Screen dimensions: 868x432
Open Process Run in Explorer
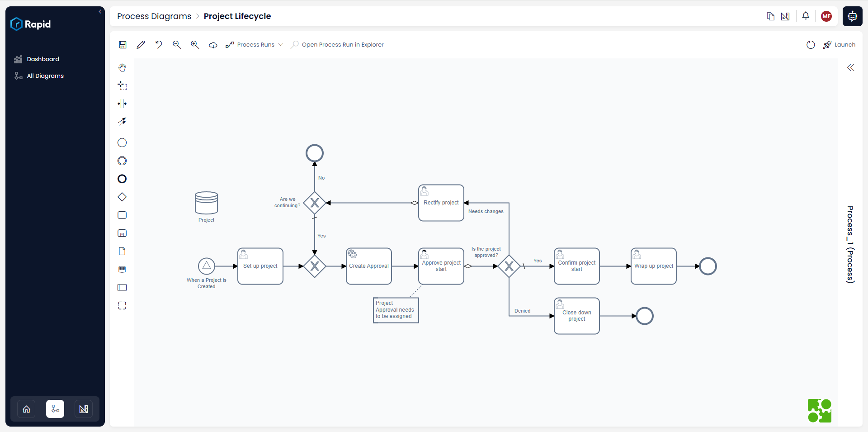coord(337,45)
